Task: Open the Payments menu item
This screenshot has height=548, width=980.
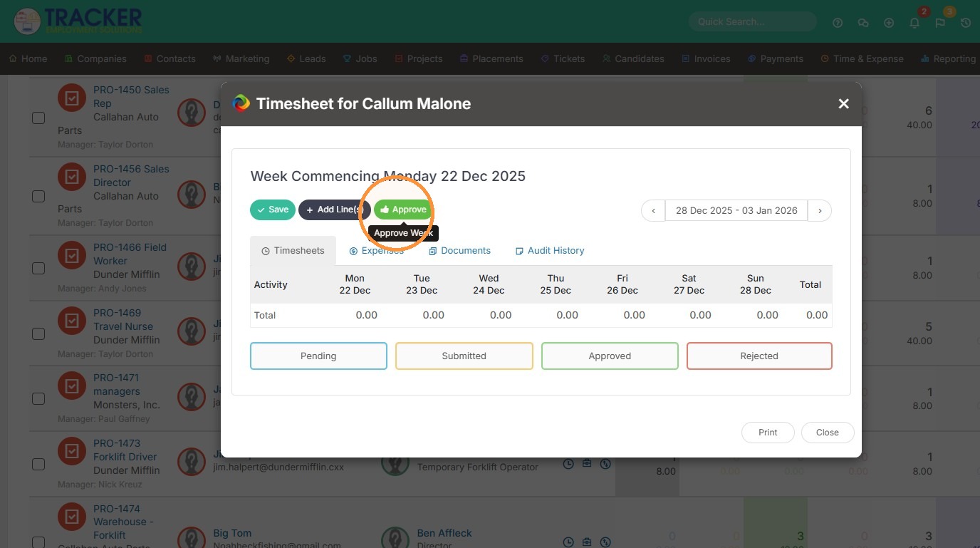Action: tap(776, 58)
